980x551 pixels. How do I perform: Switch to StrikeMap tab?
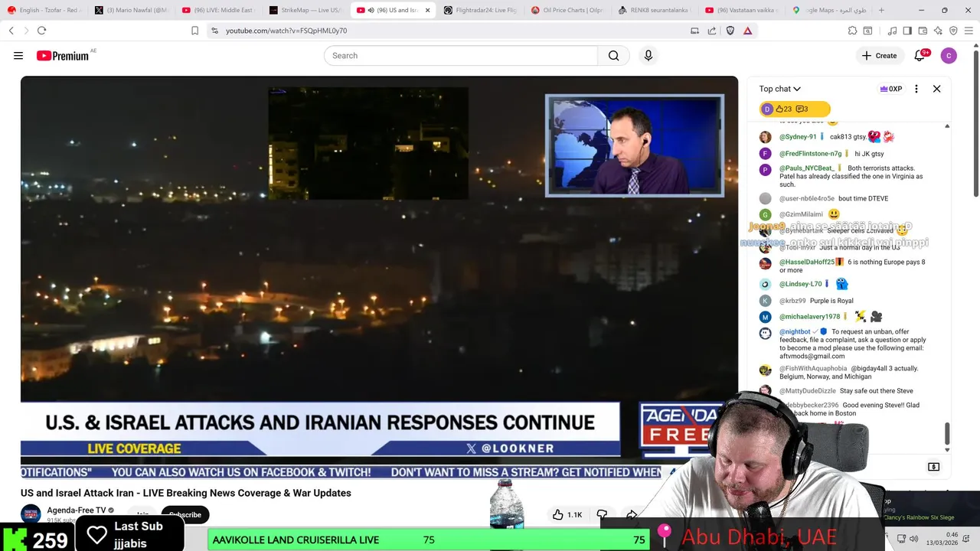click(306, 10)
